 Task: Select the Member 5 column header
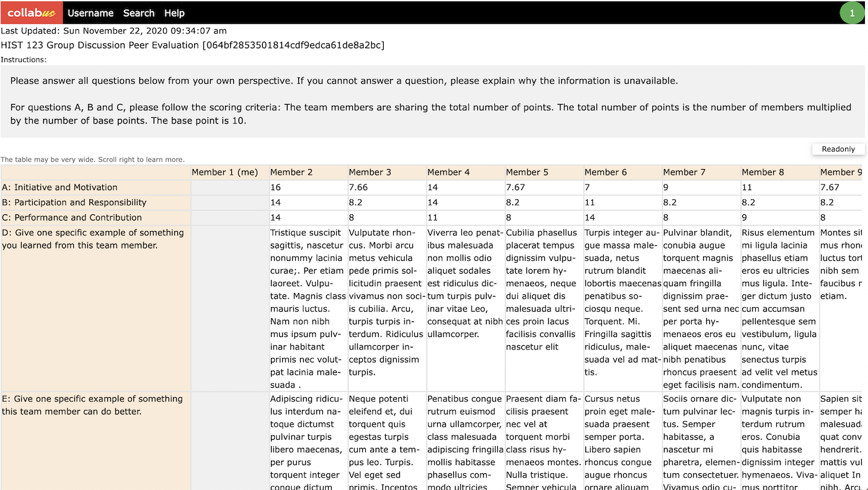(544, 172)
